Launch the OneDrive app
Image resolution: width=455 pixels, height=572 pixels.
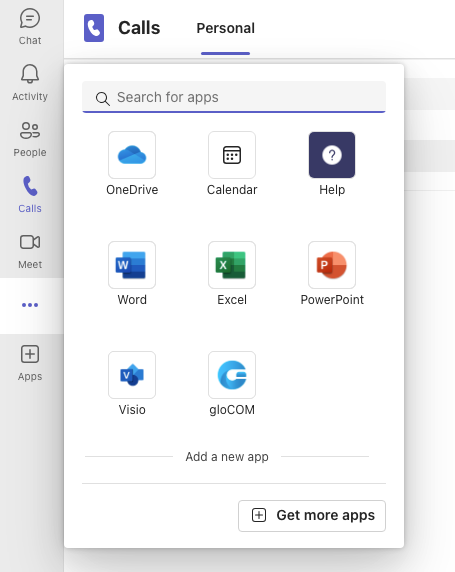pyautogui.click(x=132, y=164)
